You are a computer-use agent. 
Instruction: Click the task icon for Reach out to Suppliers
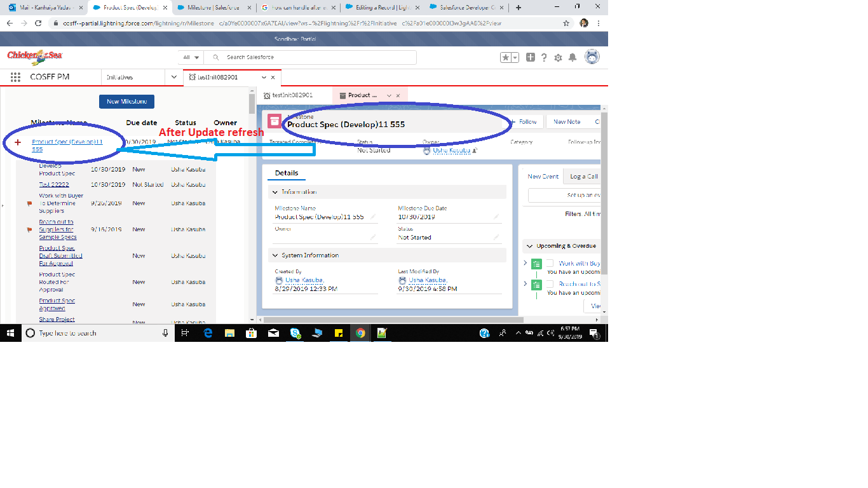tap(536, 285)
